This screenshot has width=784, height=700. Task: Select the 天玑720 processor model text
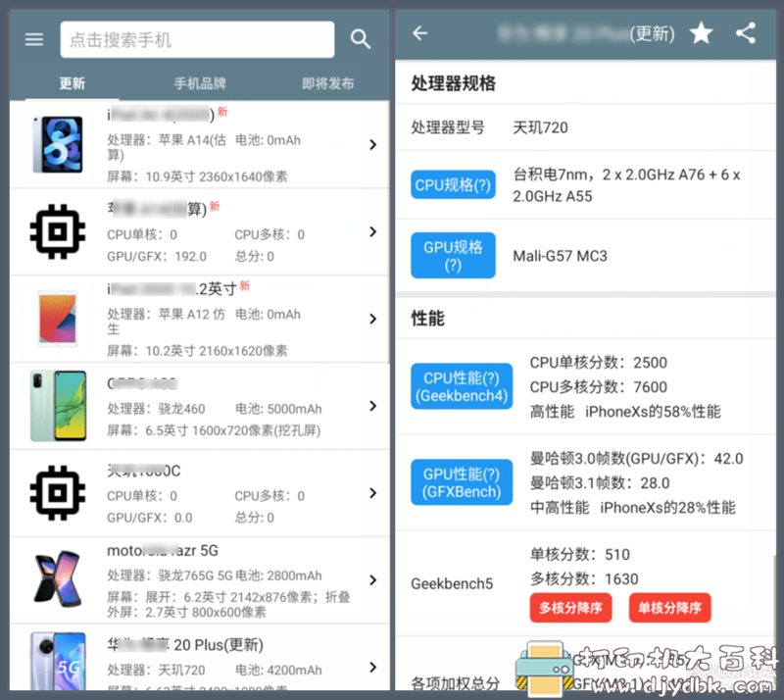541,127
